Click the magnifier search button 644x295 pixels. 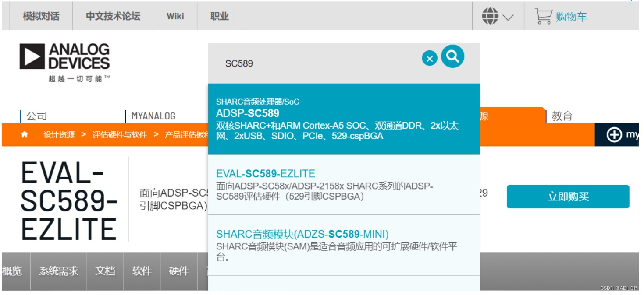(452, 56)
